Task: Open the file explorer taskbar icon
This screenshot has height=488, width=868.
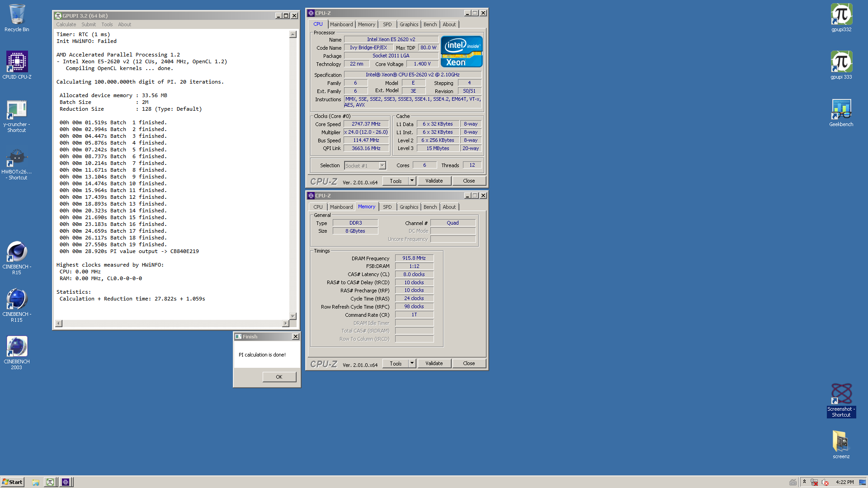Action: 36,482
